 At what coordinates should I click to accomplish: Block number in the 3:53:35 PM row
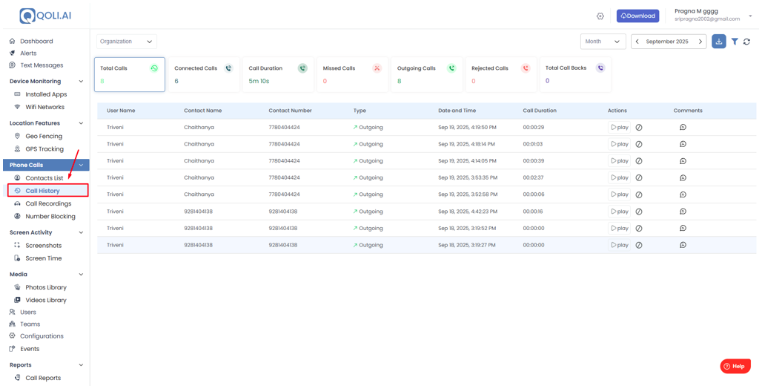[638, 178]
